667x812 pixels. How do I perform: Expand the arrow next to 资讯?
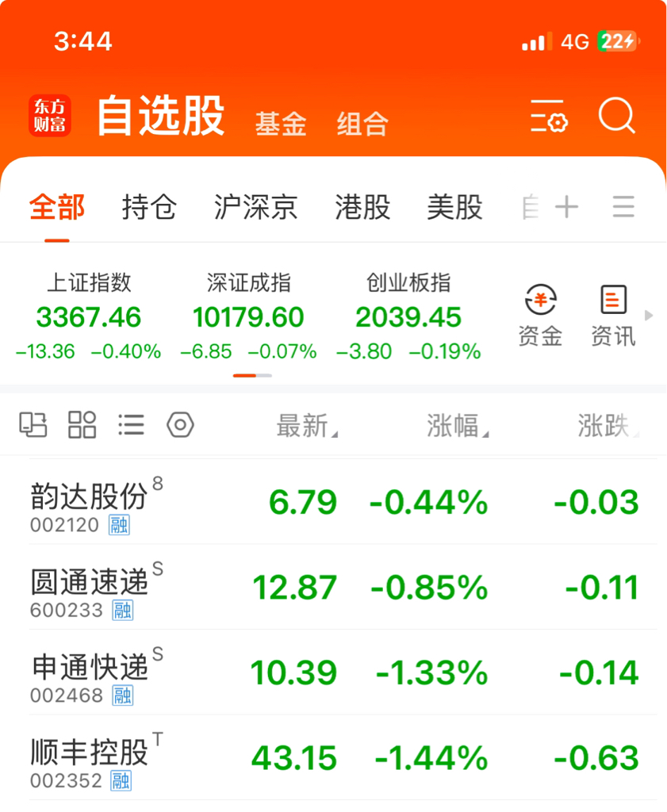pos(648,315)
